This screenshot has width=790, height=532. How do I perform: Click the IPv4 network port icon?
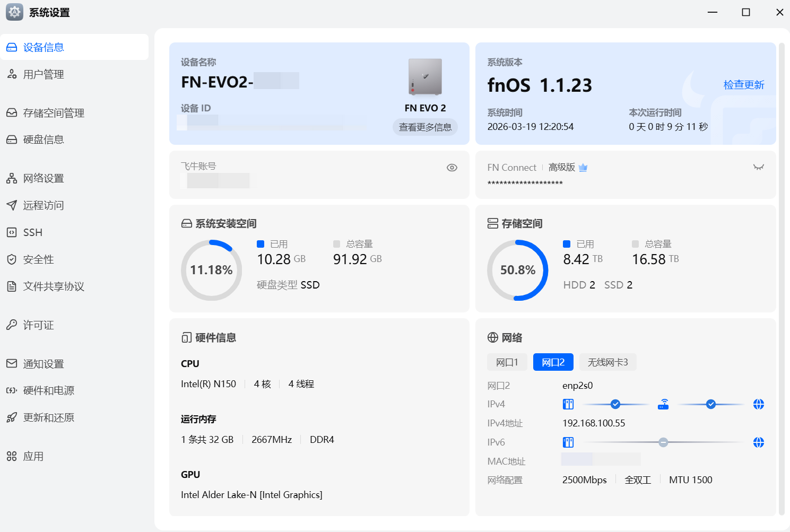[568, 404]
